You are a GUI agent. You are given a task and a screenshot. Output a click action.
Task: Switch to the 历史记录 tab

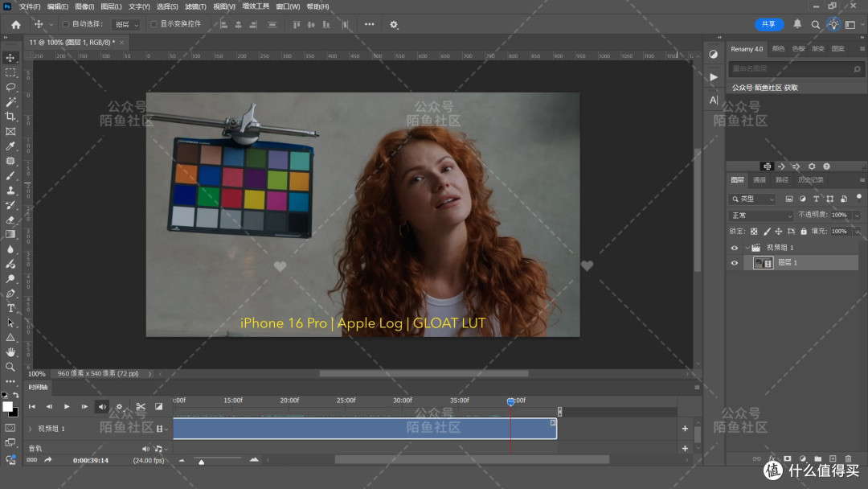coord(811,180)
